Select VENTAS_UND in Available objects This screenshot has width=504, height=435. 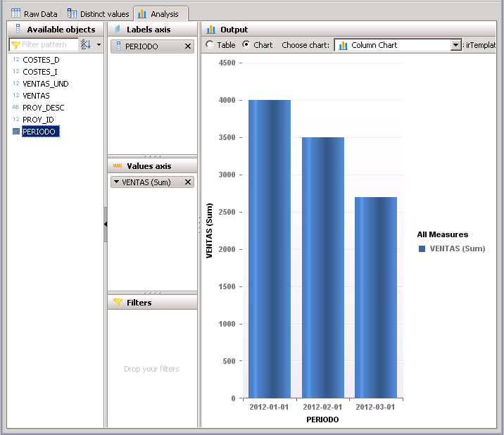[45, 84]
